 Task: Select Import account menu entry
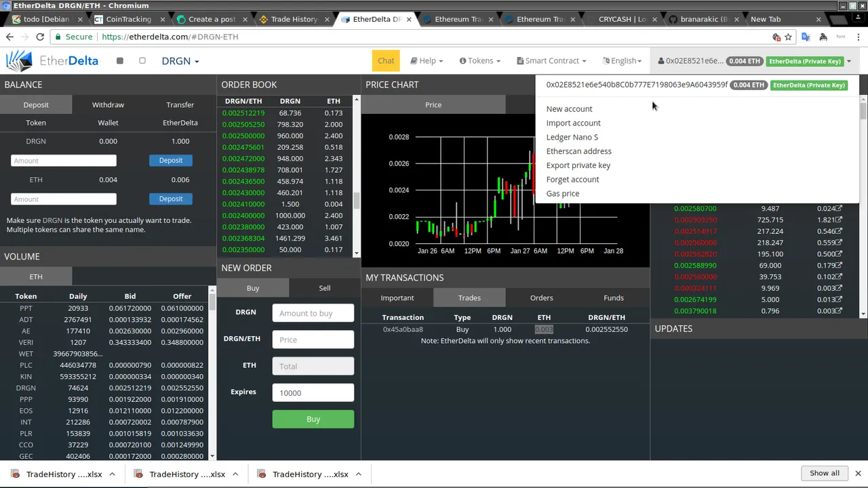[x=573, y=123]
